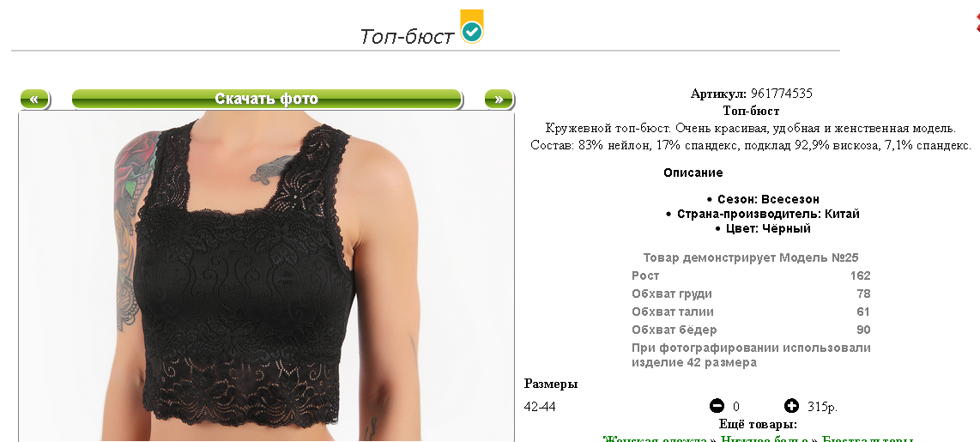Click the article number 961774535
980x442 pixels.
pos(781,94)
